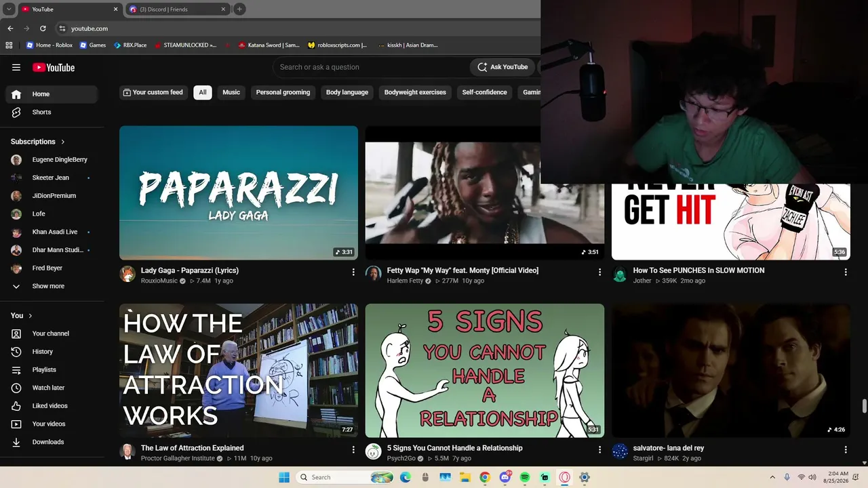Expand the Subscriptions section chevron

tap(63, 142)
